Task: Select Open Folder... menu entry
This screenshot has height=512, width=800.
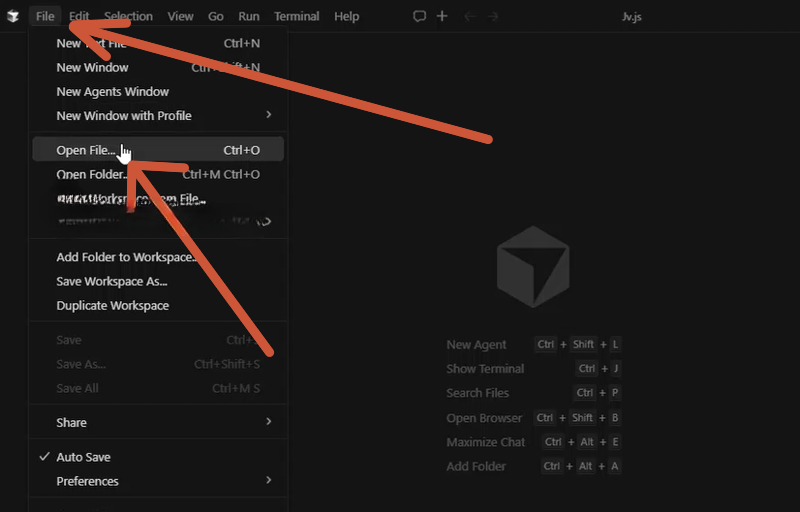Action: coord(158,174)
